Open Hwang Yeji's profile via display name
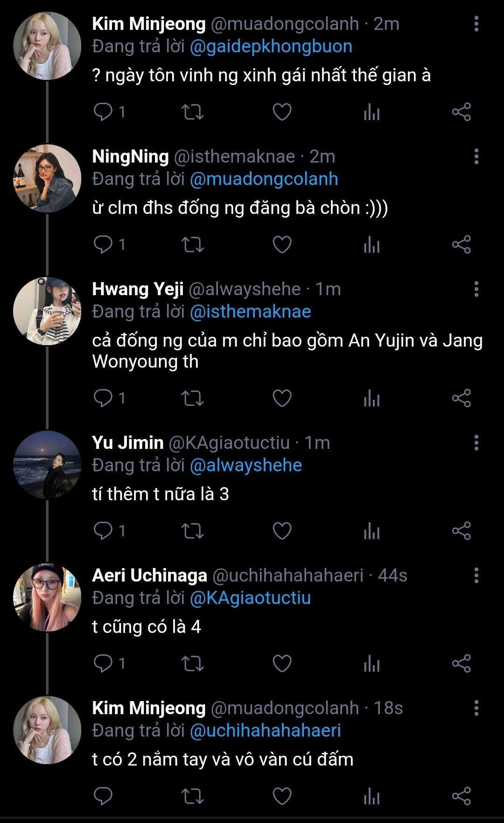Viewport: 504px width, 823px height. click(x=138, y=289)
